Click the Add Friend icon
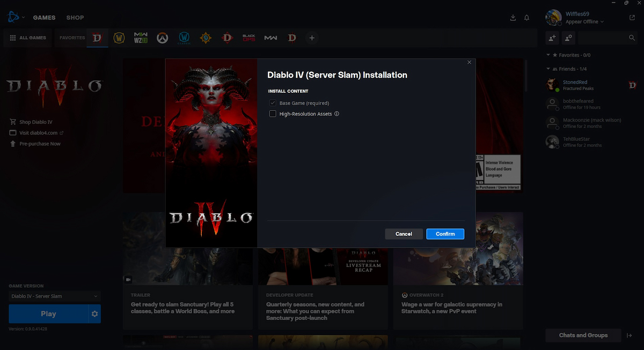The height and width of the screenshot is (350, 644). click(x=552, y=38)
